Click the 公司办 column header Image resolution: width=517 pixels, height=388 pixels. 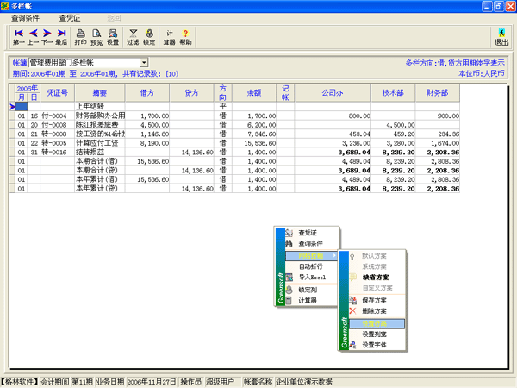[x=332, y=93]
